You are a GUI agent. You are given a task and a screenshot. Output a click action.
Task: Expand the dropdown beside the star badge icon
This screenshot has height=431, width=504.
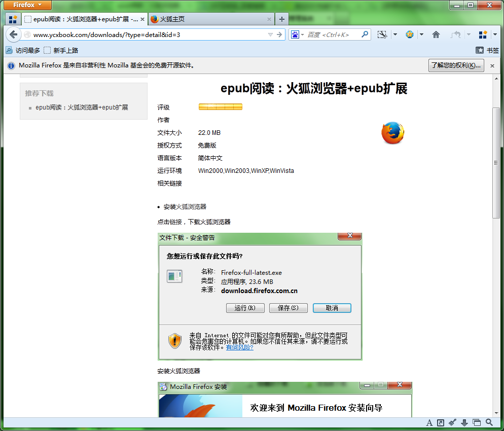coord(421,34)
